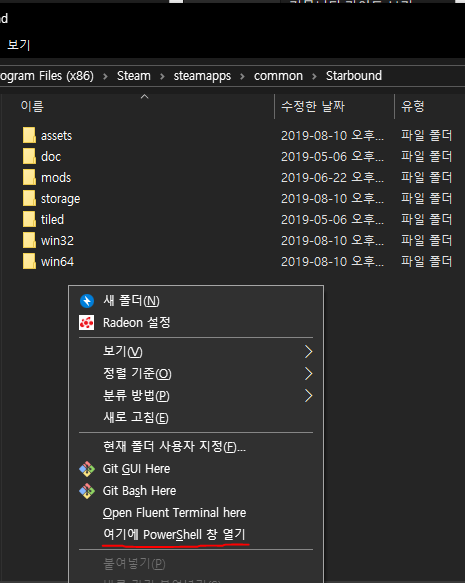The height and width of the screenshot is (583, 465).
Task: Expand the 보기(V) submenu arrow
Action: pyautogui.click(x=309, y=351)
